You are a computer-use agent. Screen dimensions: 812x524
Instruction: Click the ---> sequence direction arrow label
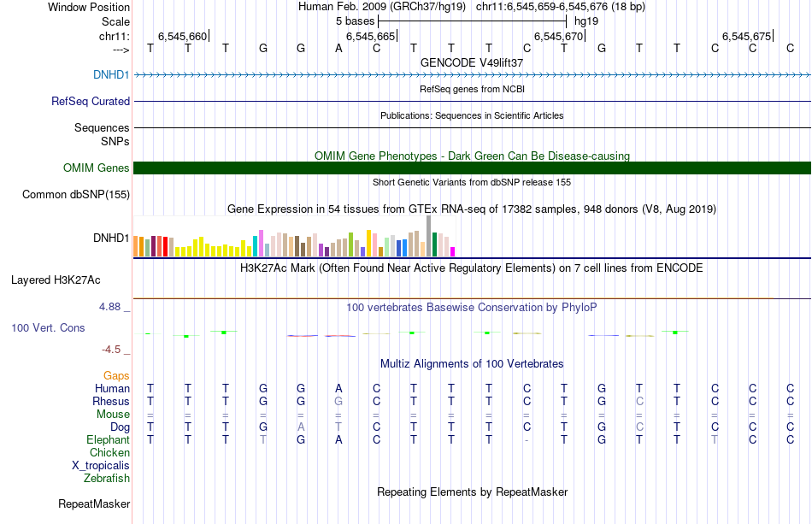pos(121,50)
